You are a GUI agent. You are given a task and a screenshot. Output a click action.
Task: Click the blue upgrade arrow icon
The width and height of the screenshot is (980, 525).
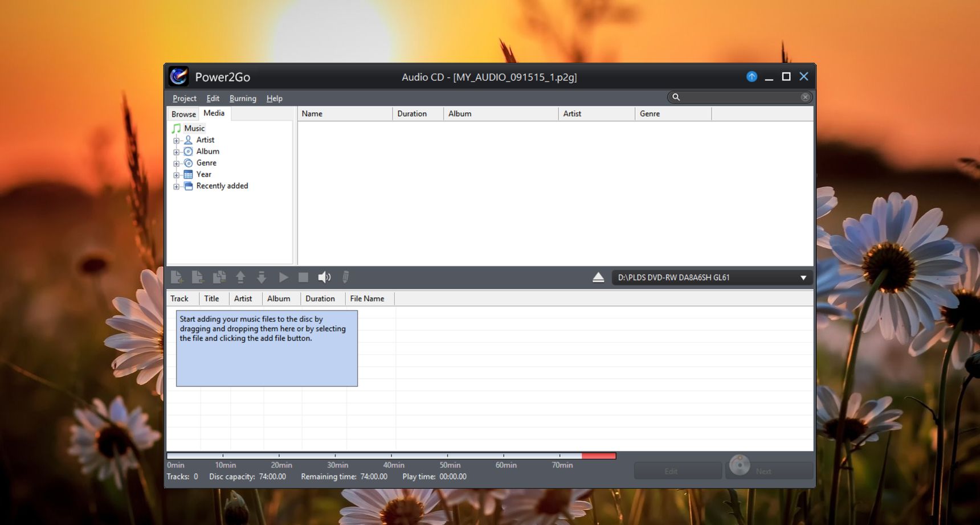pos(752,76)
